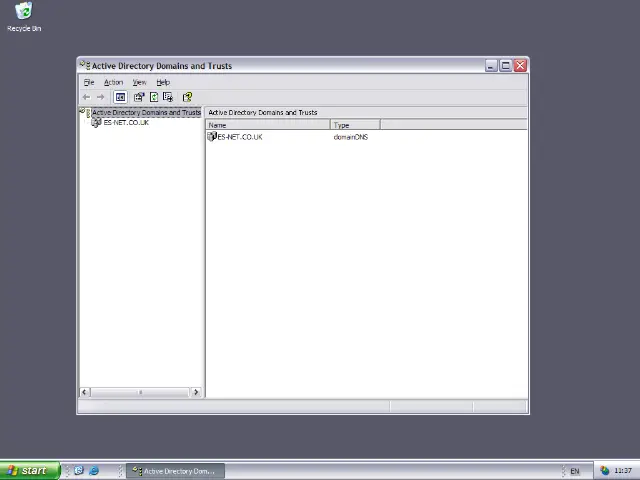Screen dimensions: 640x480
Task: Click the Help toolbar icon with the question mark
Action: pos(187,97)
